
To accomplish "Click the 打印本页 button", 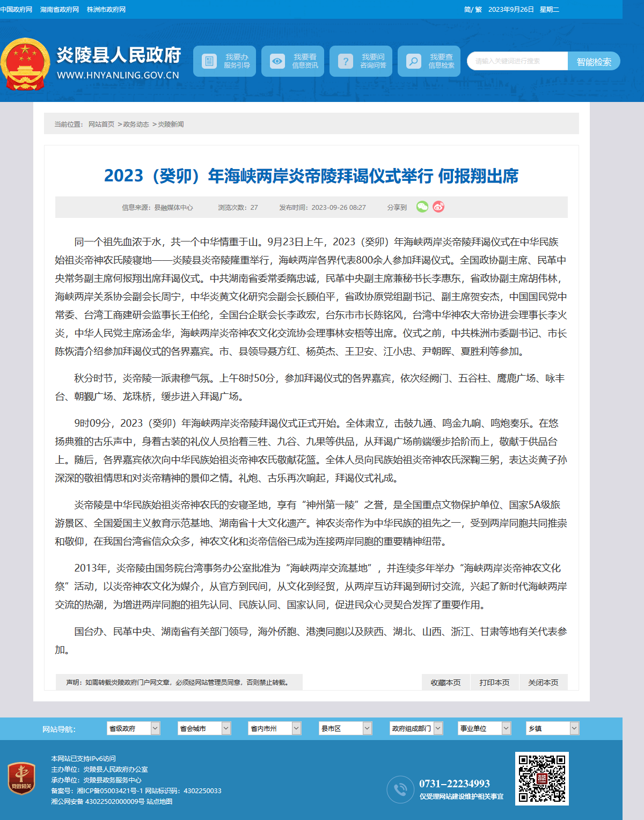I will pos(494,682).
